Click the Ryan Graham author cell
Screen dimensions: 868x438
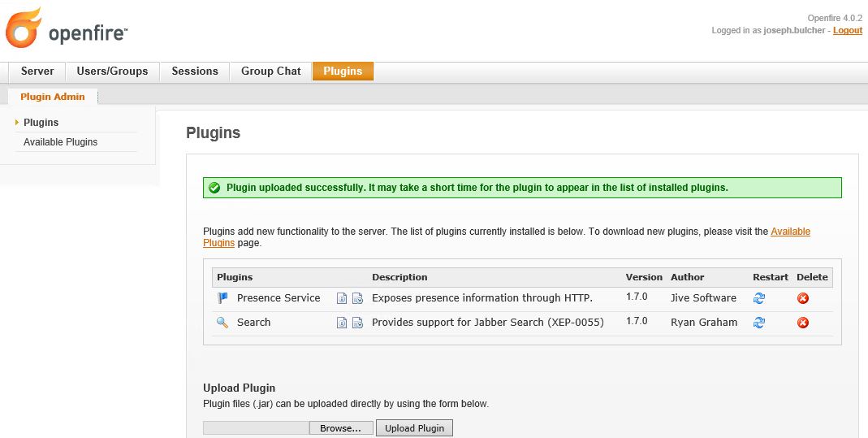pos(704,323)
